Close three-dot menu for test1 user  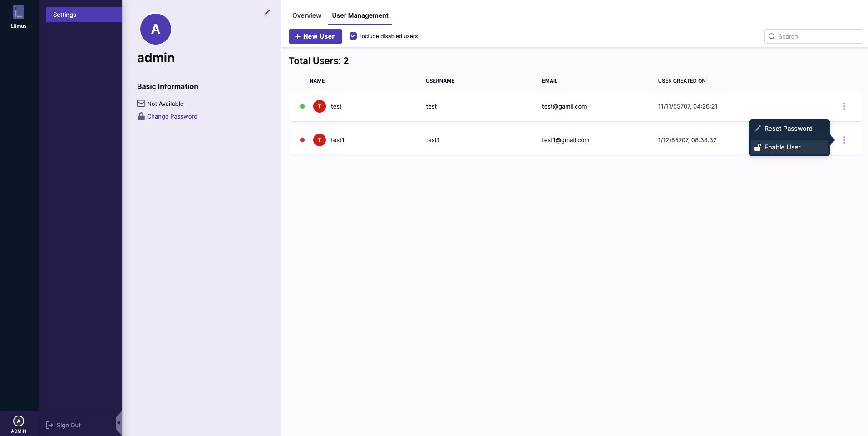pyautogui.click(x=844, y=140)
